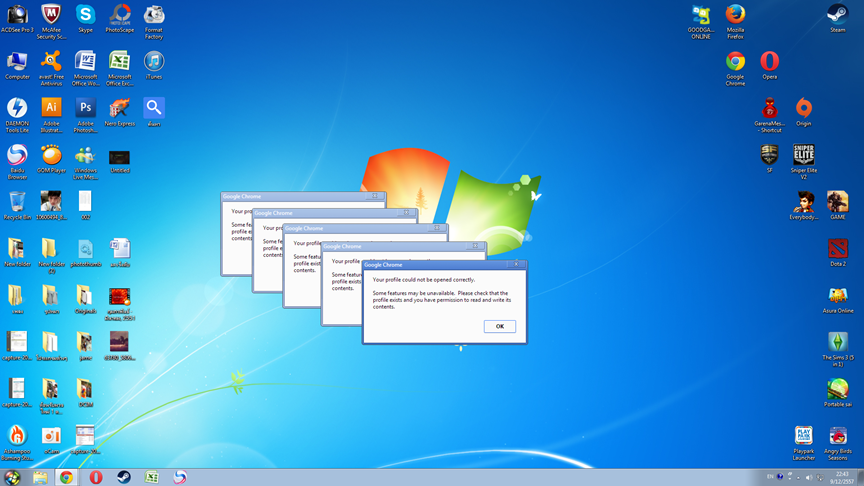The width and height of the screenshot is (864, 486).
Task: Launch Microsoft Office Word shortcut
Action: (85, 68)
